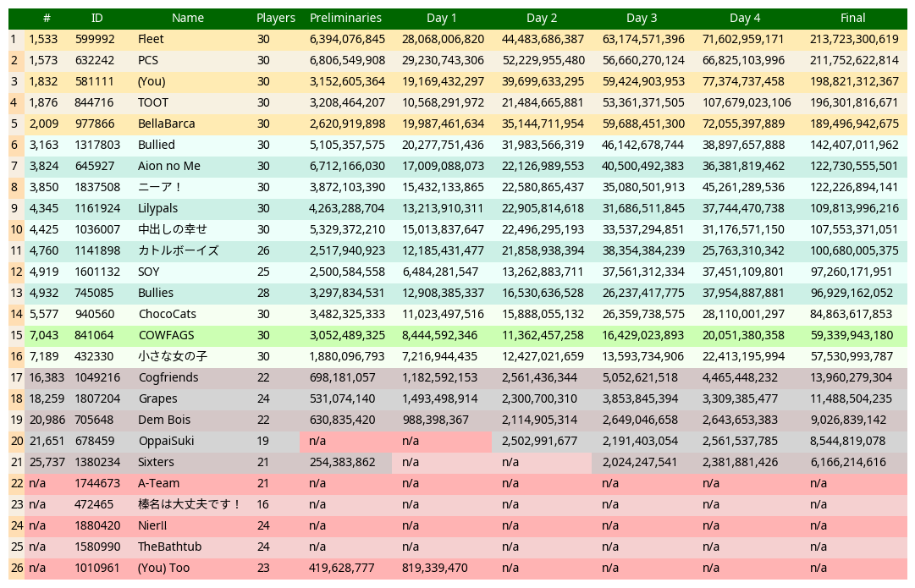Viewport: 915px width, 588px height.
Task: Select rank value 4,919
Action: 43,272
